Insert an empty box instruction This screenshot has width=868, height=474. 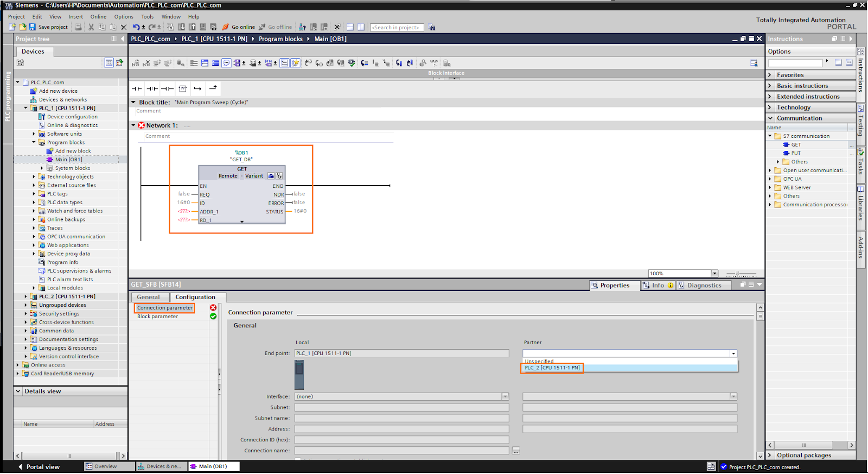tap(183, 89)
